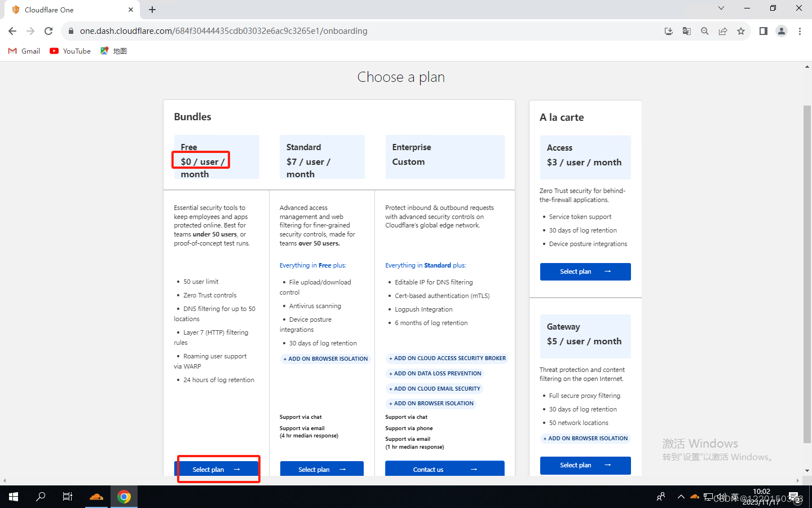Click Standard's Add on Browser Isolation tag
This screenshot has width=812, height=508.
[325, 359]
